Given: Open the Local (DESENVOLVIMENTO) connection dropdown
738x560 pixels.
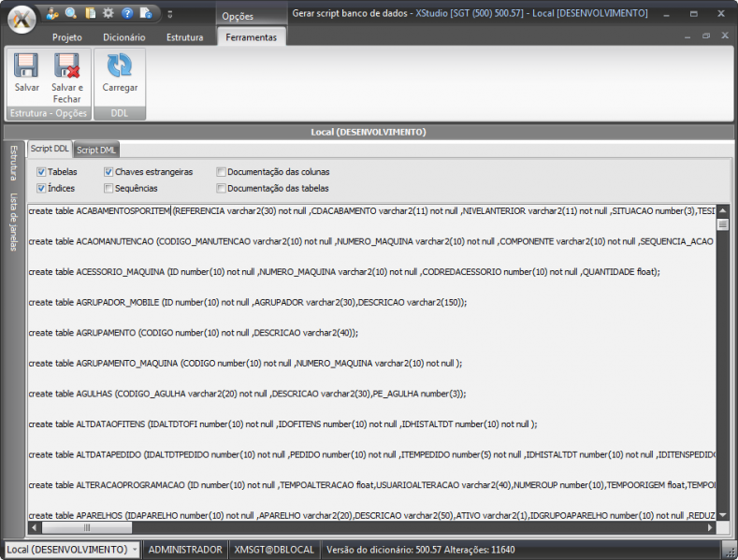Looking at the screenshot, I should 135,550.
